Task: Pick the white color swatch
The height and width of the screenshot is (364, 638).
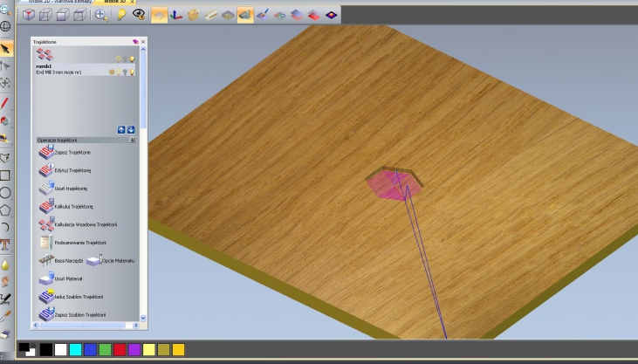Action: click(60, 349)
